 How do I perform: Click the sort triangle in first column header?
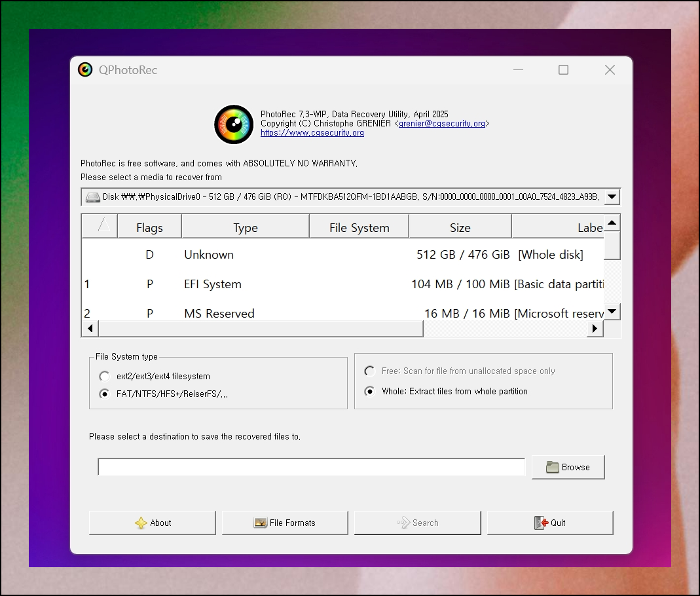tap(103, 225)
